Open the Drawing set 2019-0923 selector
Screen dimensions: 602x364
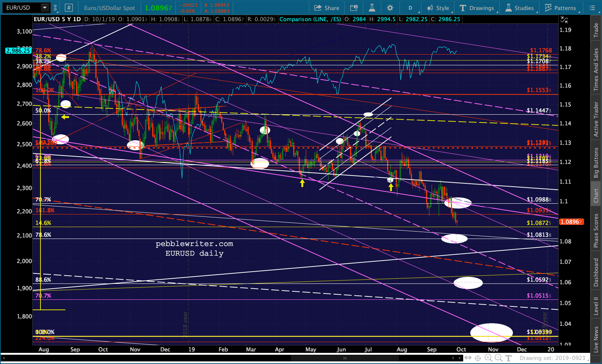(x=554, y=358)
